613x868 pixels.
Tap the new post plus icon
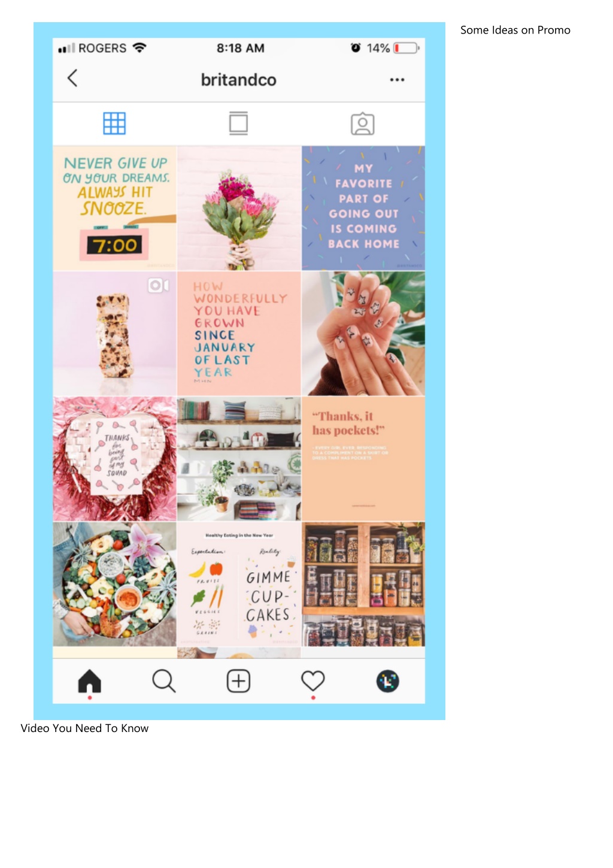(x=238, y=681)
